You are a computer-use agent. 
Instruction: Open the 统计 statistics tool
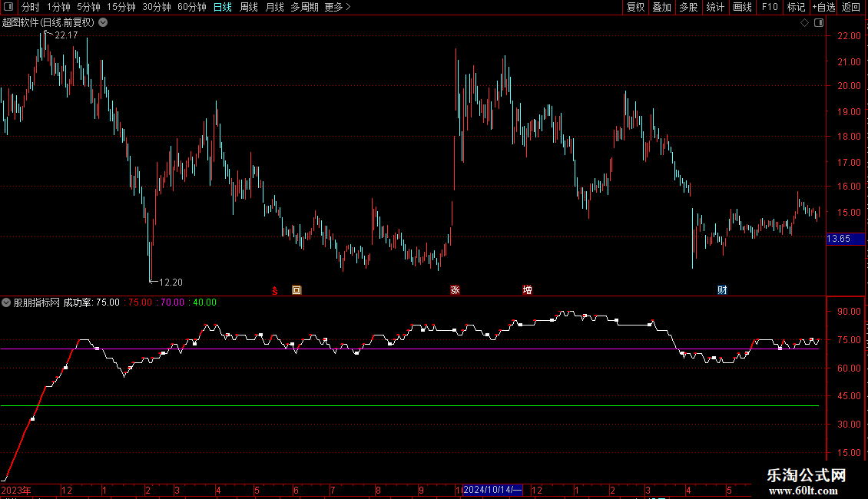click(715, 7)
